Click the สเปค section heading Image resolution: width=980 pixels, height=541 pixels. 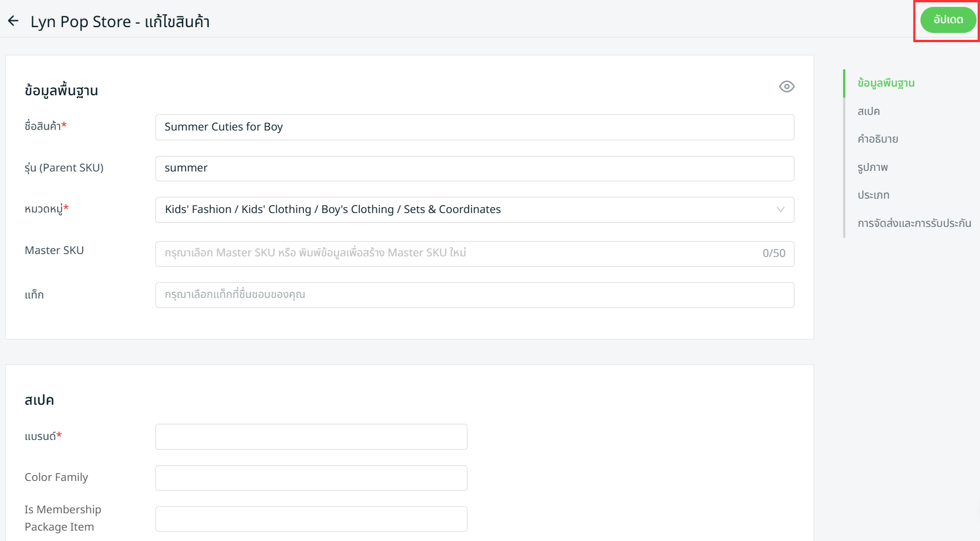point(39,400)
